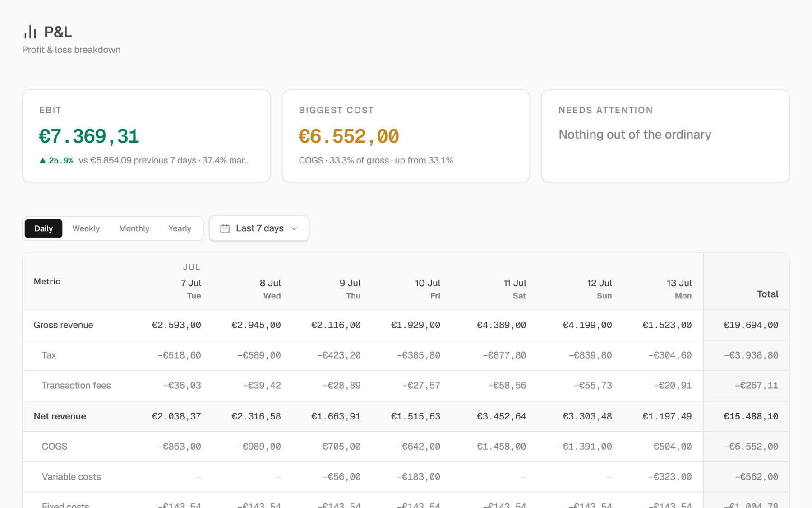Click 'Nothing out of the ordinary' text

click(x=635, y=135)
